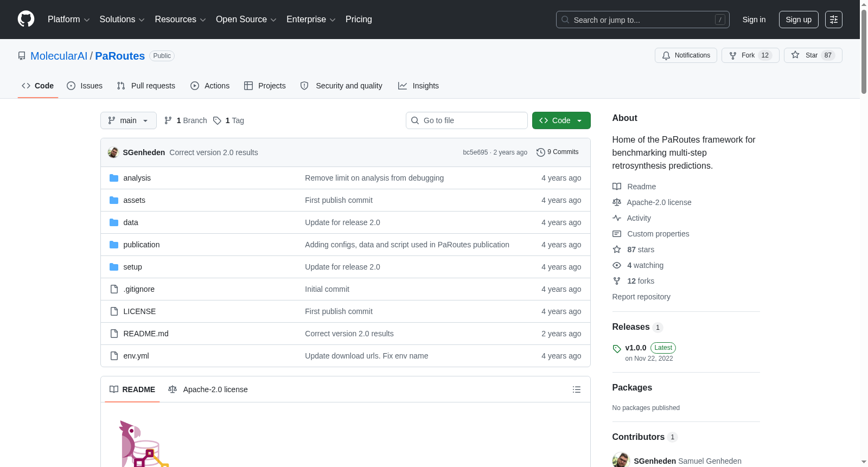
Task: Open the data folder
Action: click(x=131, y=222)
